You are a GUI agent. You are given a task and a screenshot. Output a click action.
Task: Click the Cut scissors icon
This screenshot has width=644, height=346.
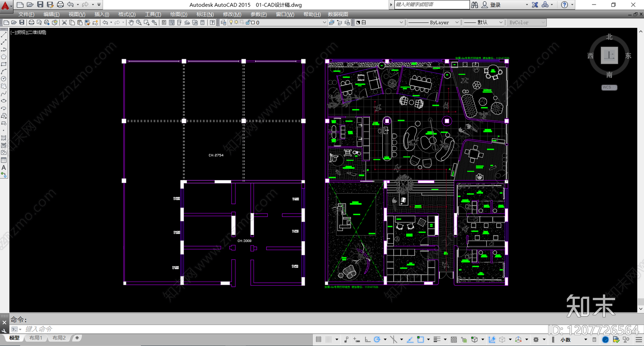pyautogui.click(x=64, y=23)
